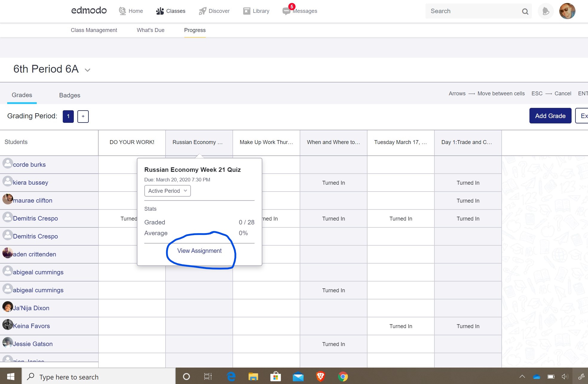Open Microsoft Edge from taskbar
Viewport: 588px width, 384px height.
(x=231, y=377)
